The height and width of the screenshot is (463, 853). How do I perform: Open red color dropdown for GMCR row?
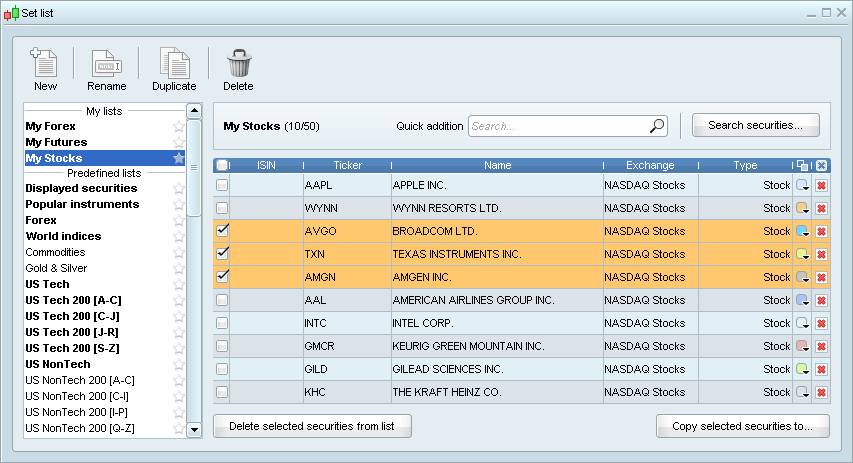click(802, 346)
